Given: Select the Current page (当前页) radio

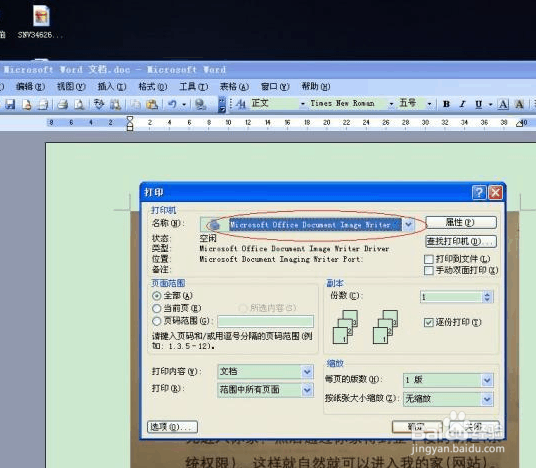Looking at the screenshot, I should [157, 308].
